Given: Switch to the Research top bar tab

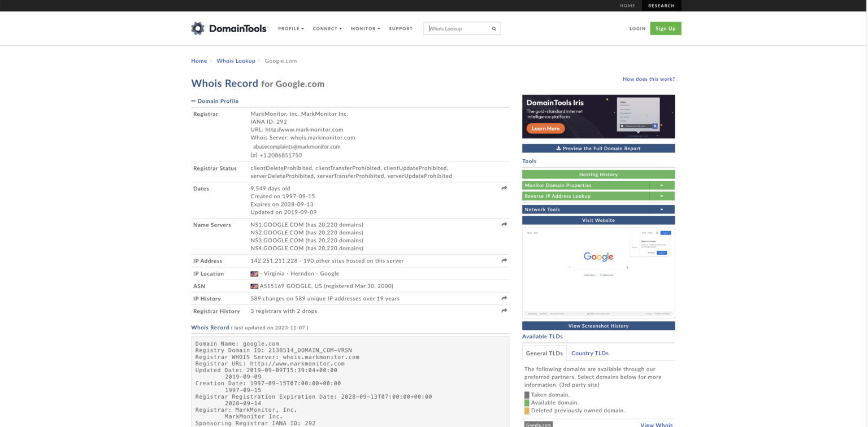Looking at the screenshot, I should 661,6.
